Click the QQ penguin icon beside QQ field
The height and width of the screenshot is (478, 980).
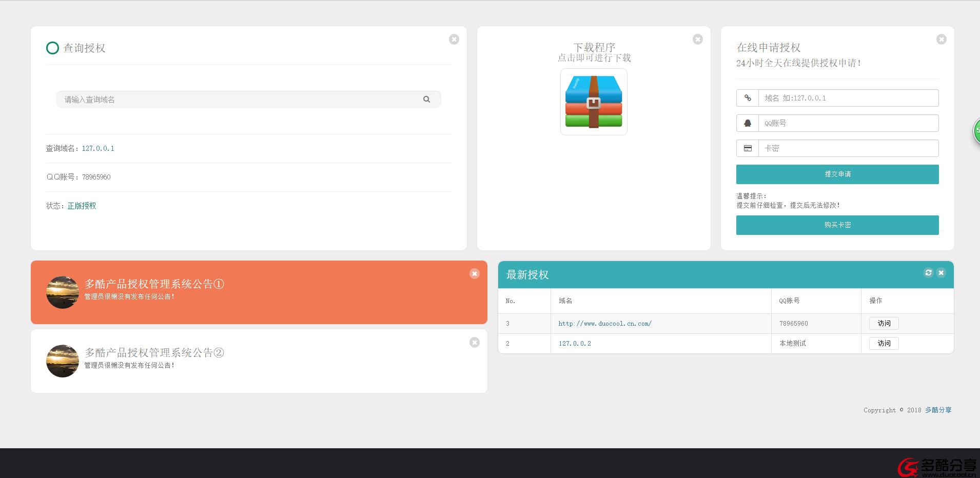[748, 123]
